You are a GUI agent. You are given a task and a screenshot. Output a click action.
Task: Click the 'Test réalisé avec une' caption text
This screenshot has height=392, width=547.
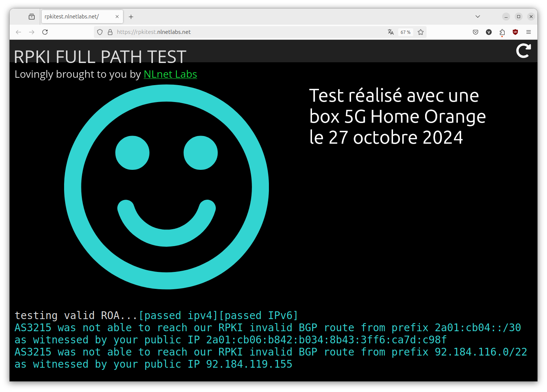(394, 95)
